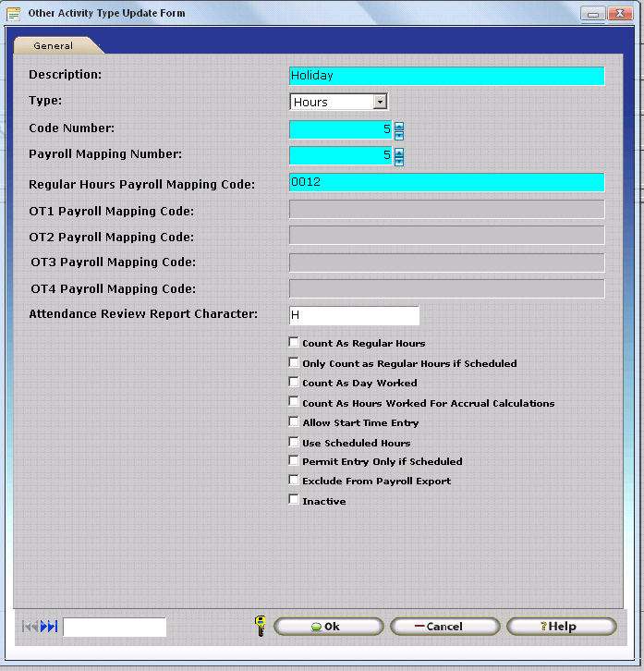Toggle Use Scheduled Hours option

pyautogui.click(x=294, y=443)
